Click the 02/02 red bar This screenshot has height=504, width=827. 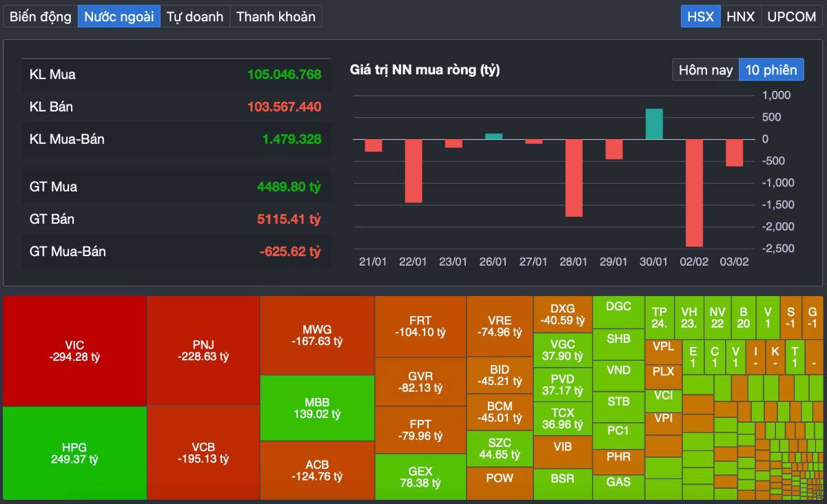[695, 193]
